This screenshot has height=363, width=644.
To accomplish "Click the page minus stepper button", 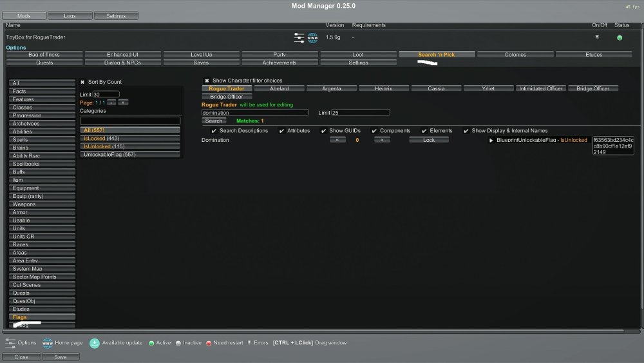I will coord(111,103).
